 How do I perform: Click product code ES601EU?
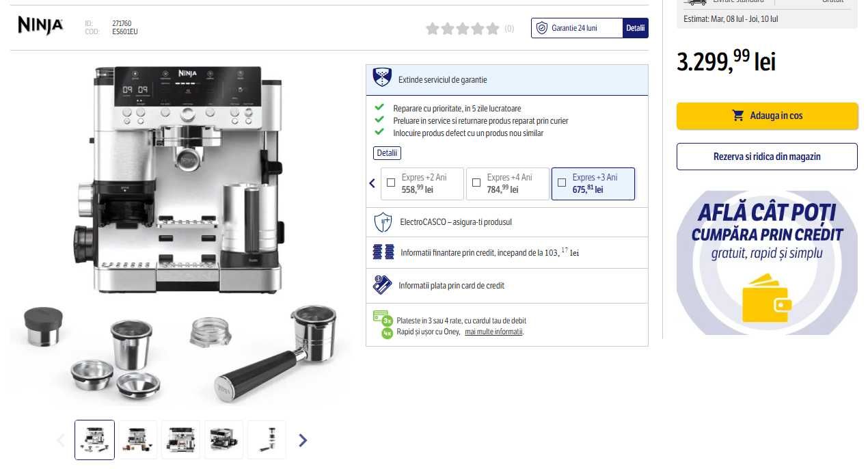[125, 32]
